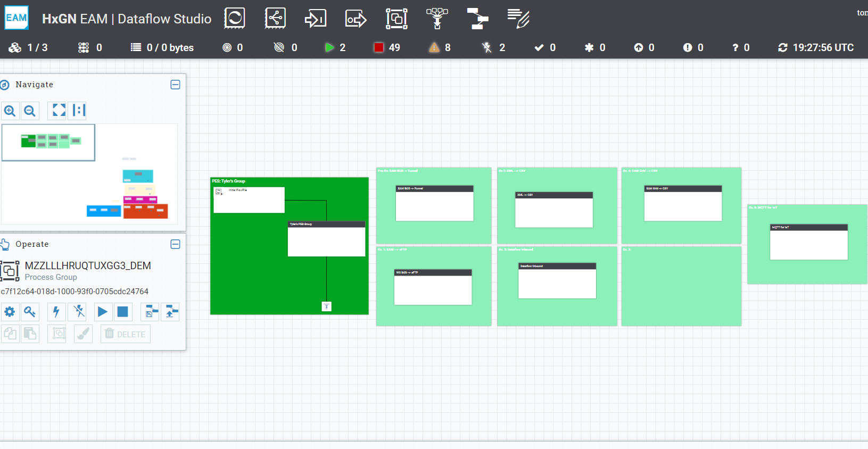Screen dimensions: 868x449
Task: Click the stale versions up-arrow count
Action: [644, 47]
